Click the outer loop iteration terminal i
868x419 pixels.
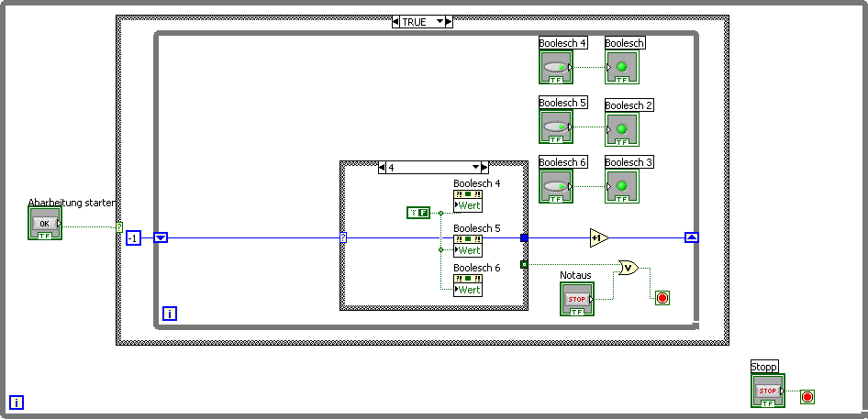(x=17, y=402)
